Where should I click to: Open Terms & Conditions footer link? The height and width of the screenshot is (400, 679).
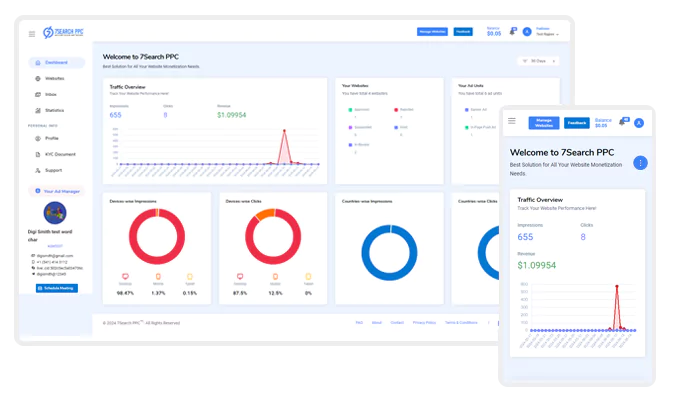(x=461, y=323)
